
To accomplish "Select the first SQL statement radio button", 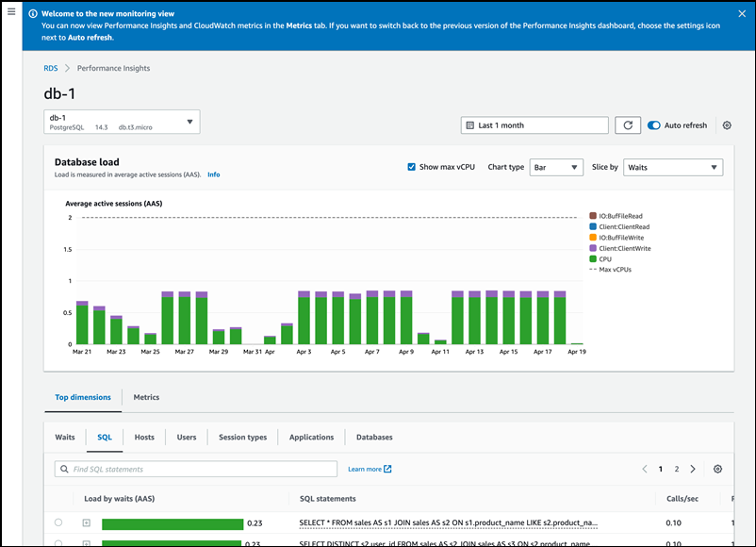I will click(58, 522).
